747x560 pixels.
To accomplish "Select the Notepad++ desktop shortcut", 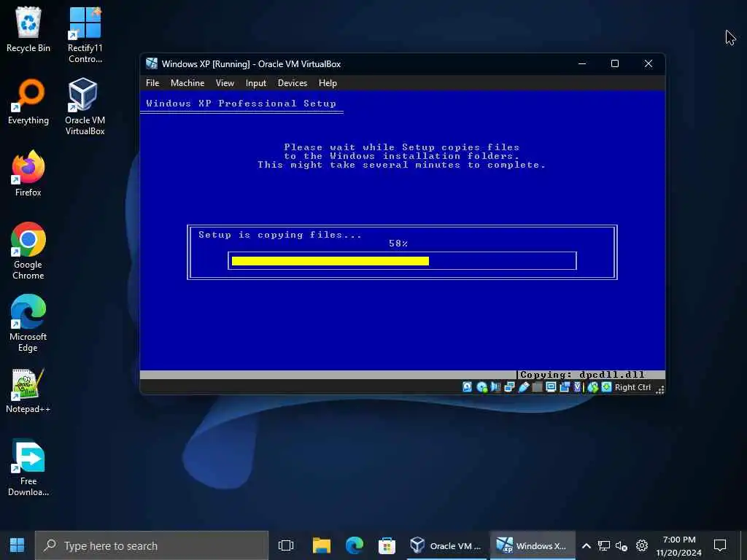I will tap(28, 391).
